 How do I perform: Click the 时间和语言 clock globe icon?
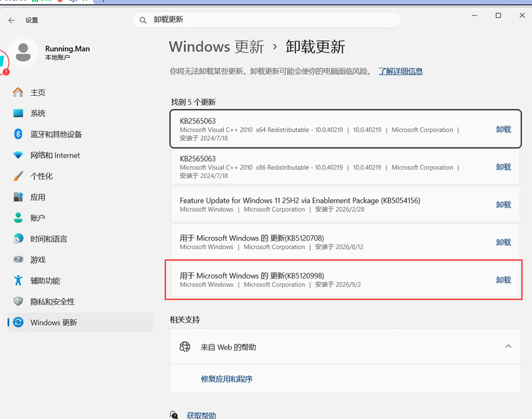[18, 238]
